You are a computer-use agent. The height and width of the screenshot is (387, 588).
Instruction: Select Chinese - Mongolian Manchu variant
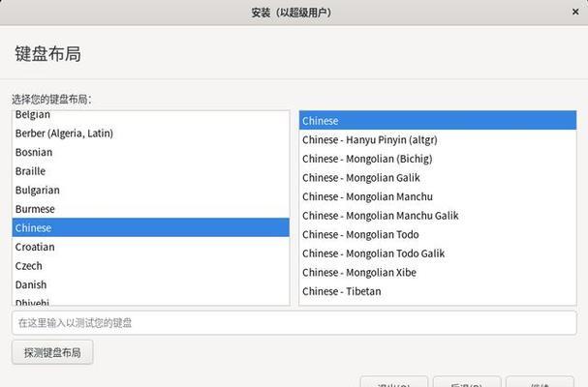pos(438,196)
